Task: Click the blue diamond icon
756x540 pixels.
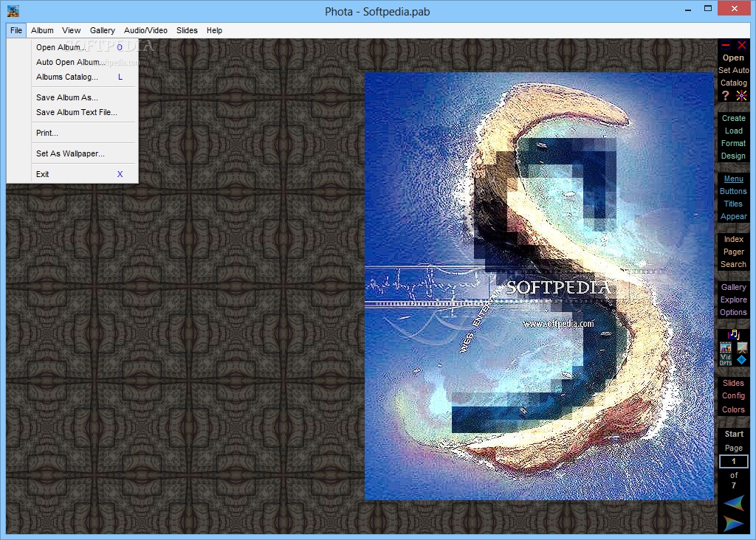Action: (x=741, y=359)
